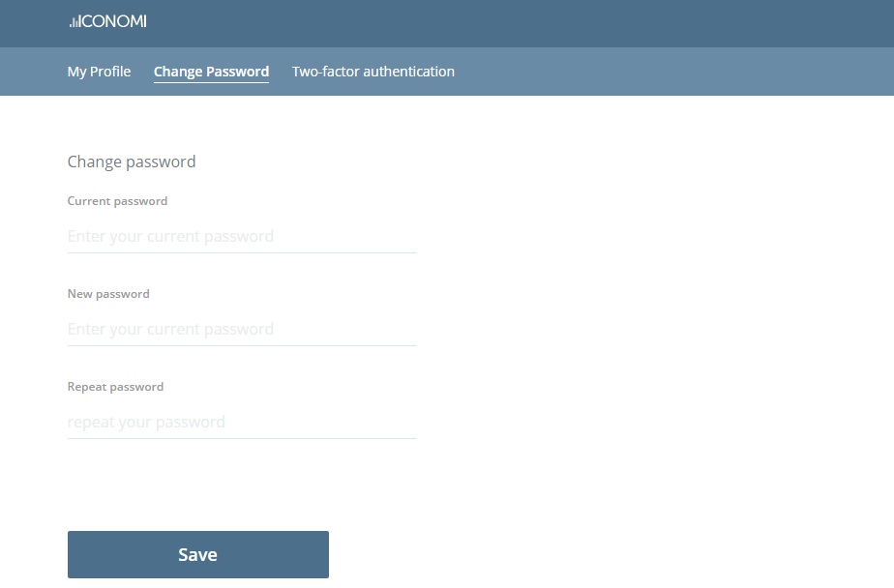Focus the Current password input field
The width and height of the screenshot is (894, 588).
pyautogui.click(x=242, y=236)
